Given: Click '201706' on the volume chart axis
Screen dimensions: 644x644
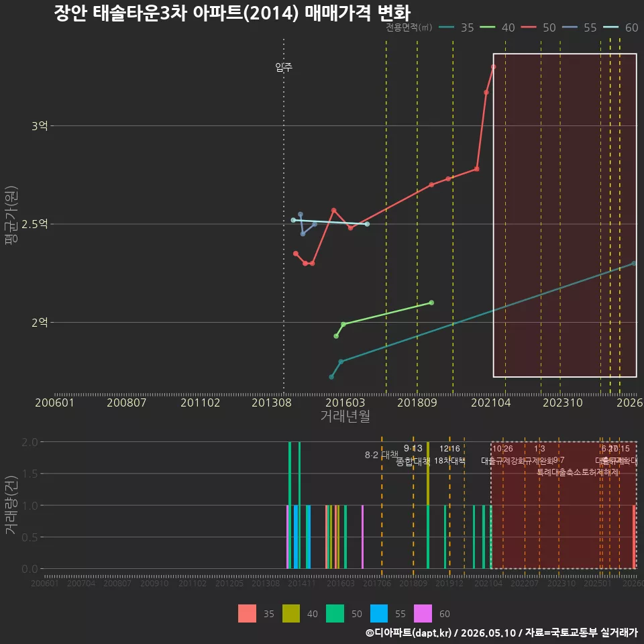Looking at the screenshot, I should click(377, 583).
